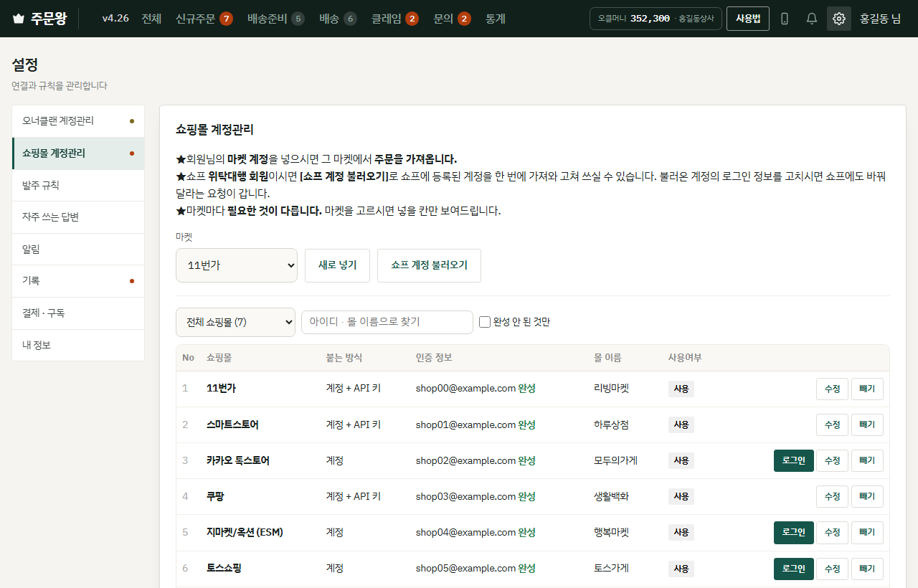This screenshot has width=918, height=588.
Task: Click 수정 for 카카오 톡스토어 row
Action: pos(832,460)
